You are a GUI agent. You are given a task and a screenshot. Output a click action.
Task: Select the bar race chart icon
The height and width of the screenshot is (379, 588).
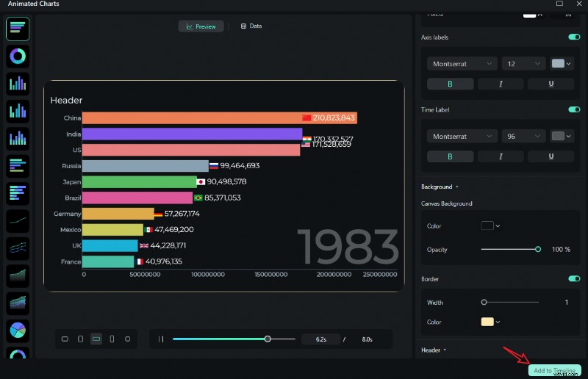coord(18,29)
